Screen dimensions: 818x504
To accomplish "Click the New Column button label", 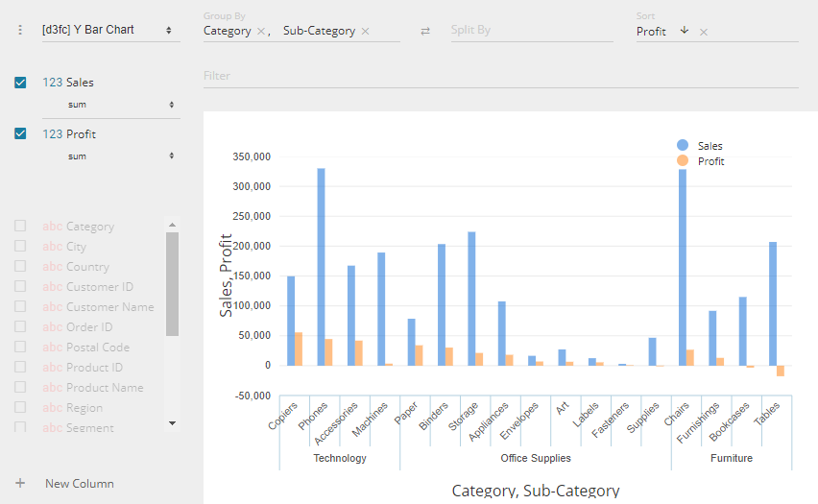I will click(x=80, y=484).
